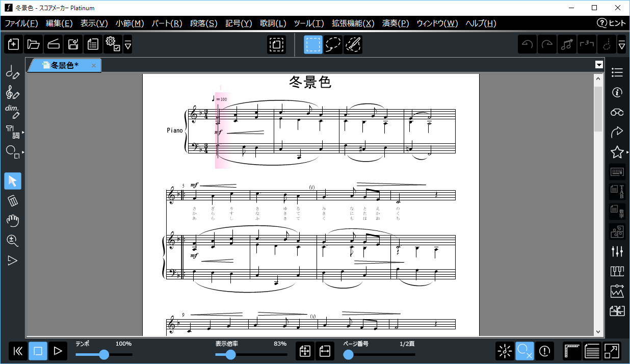The image size is (630, 364).
Task: Open the document tab list dropdown
Action: coord(599,65)
